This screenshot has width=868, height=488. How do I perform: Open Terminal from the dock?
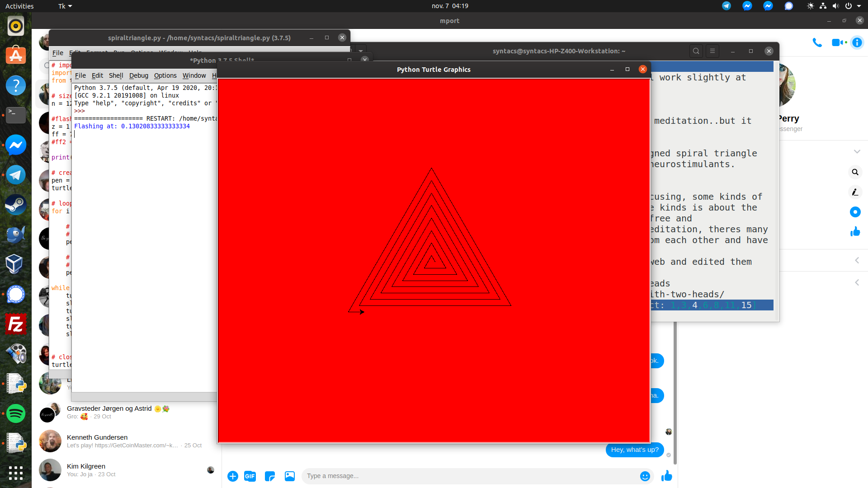(16, 115)
